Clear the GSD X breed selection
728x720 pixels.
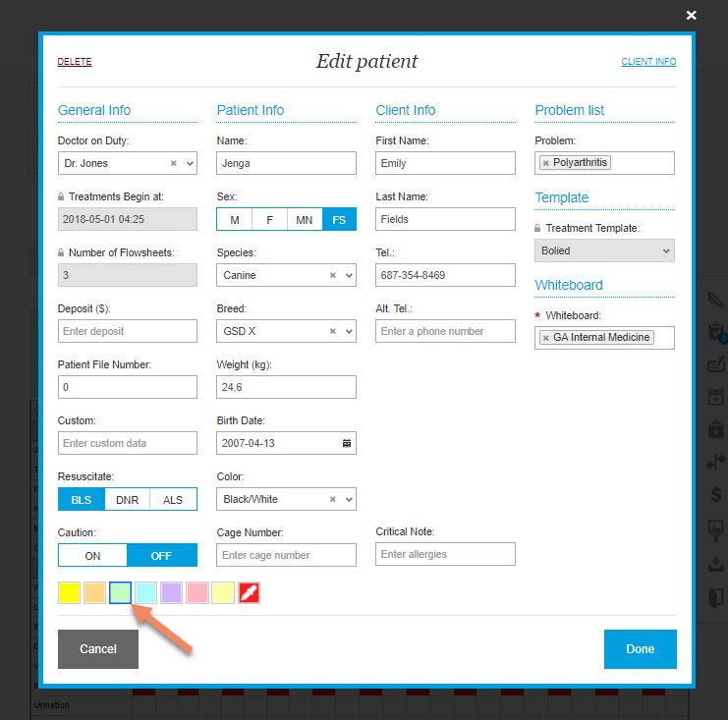click(333, 332)
